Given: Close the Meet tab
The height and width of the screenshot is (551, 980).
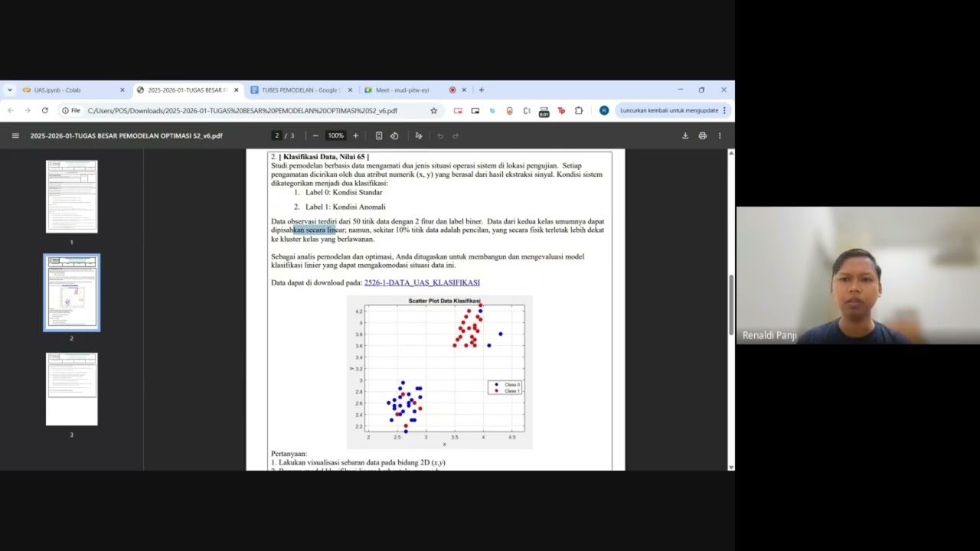Looking at the screenshot, I should [x=464, y=90].
